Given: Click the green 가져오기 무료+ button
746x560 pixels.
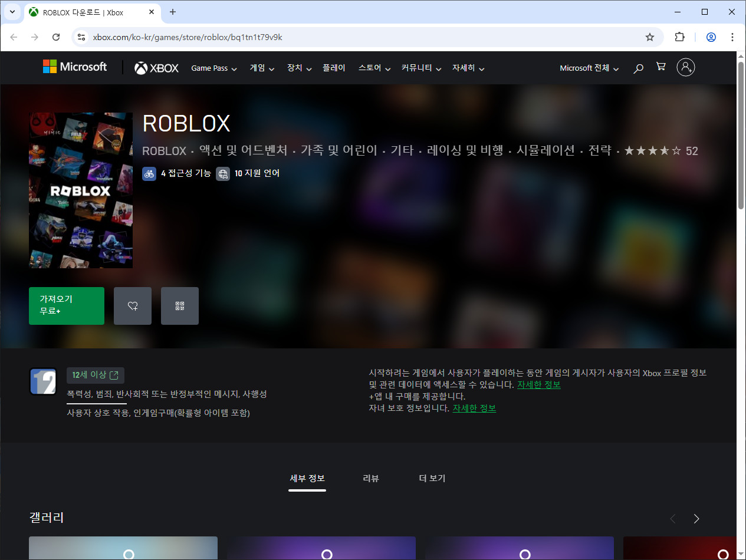Looking at the screenshot, I should [67, 306].
